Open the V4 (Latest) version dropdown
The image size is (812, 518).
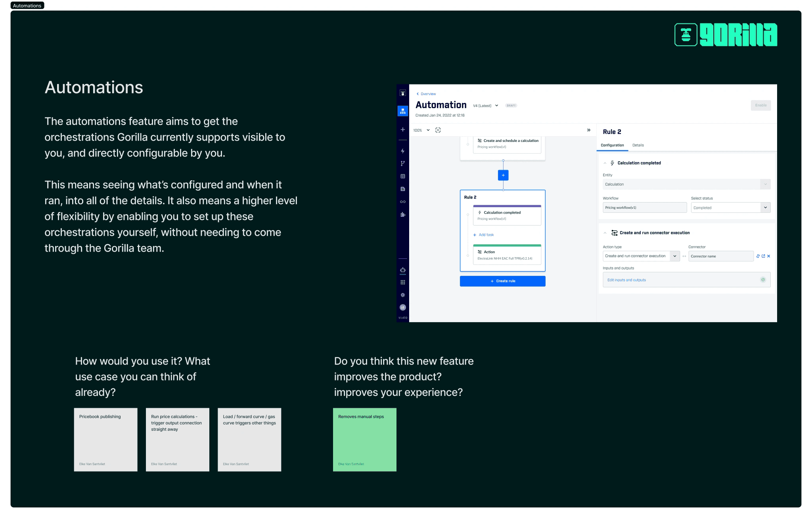(485, 106)
